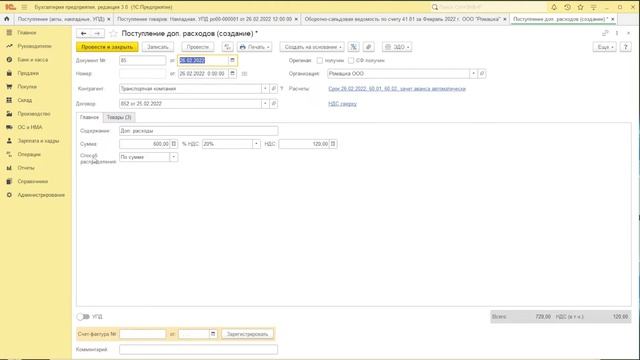Expand the ЭДО dropdown
Screen dimensions: 640x360
tap(397, 47)
